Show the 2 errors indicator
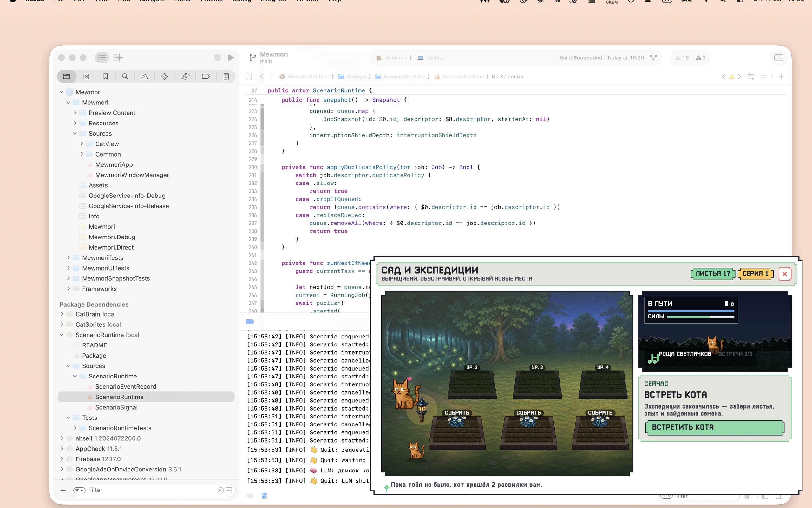Viewport: 812px width, 508px height. pyautogui.click(x=701, y=57)
